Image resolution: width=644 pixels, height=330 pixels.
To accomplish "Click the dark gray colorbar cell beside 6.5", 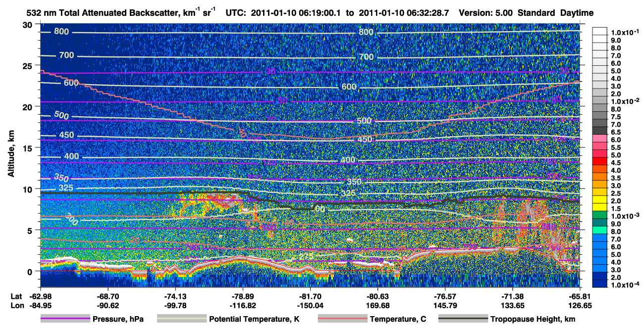I will coord(600,131).
